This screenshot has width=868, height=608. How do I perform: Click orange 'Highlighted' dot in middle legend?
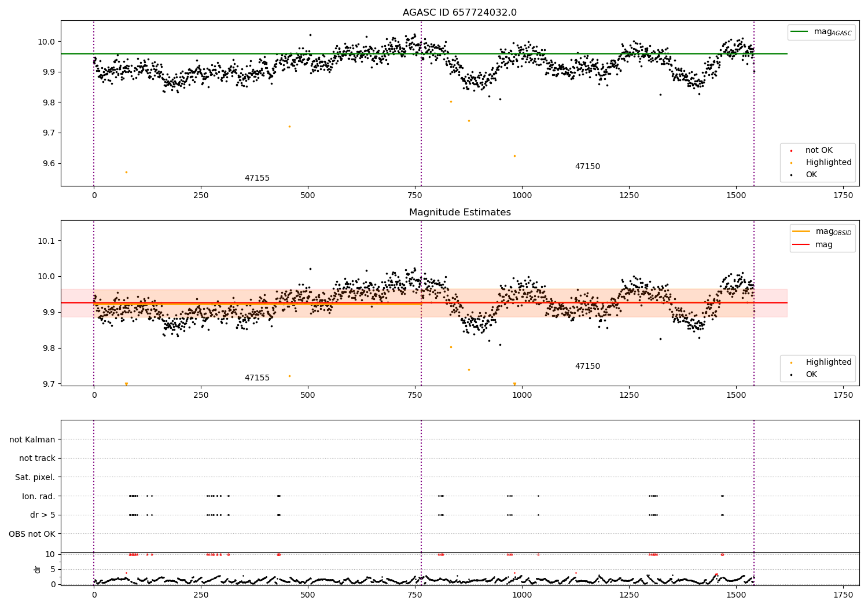pos(791,362)
